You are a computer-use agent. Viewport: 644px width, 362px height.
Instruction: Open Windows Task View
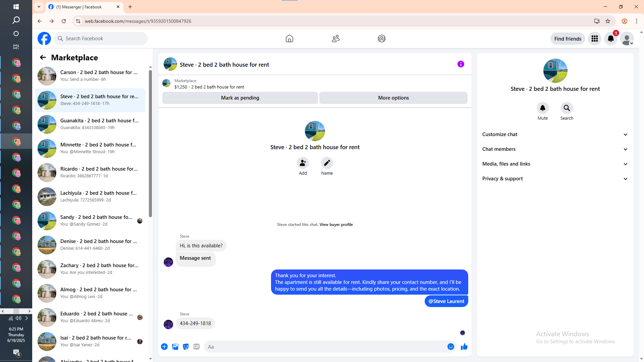16,47
